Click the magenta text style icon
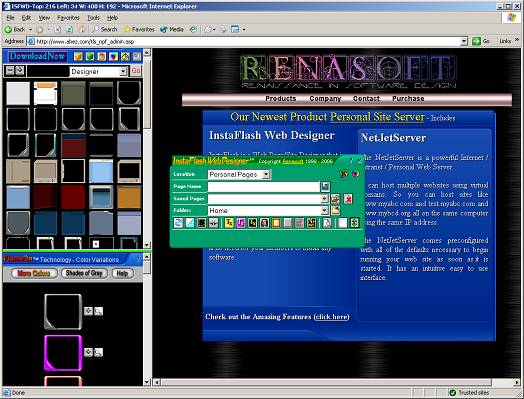 [241, 223]
